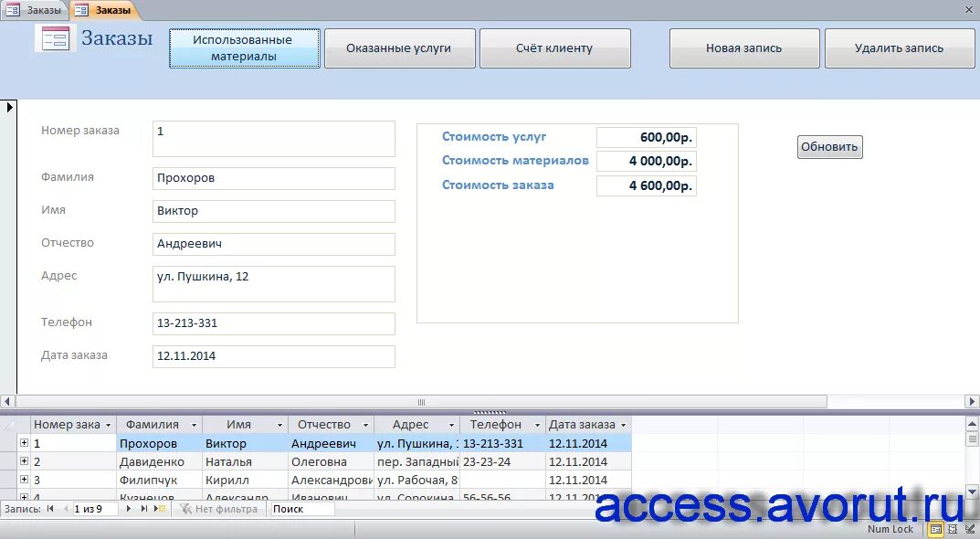
Task: Expand the plus box on record 2 Давиденко
Action: (x=23, y=461)
